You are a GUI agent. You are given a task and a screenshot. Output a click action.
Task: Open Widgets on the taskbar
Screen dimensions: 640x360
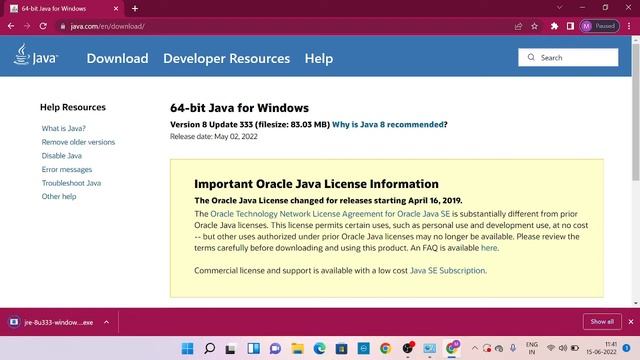tap(253, 348)
